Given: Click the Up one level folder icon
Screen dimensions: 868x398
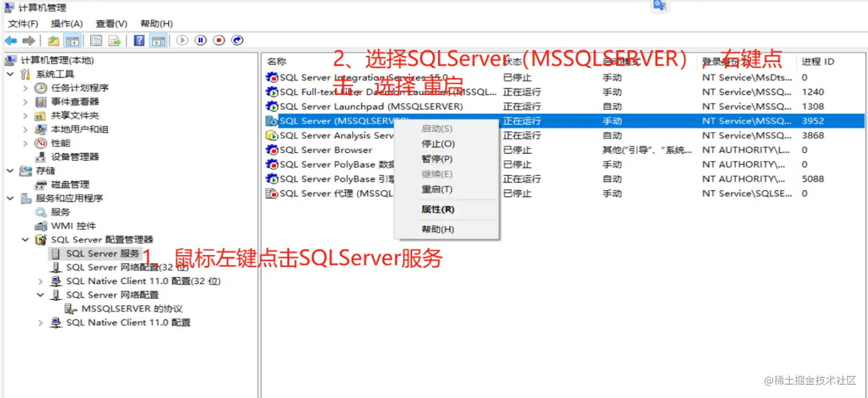Looking at the screenshot, I should [x=53, y=40].
